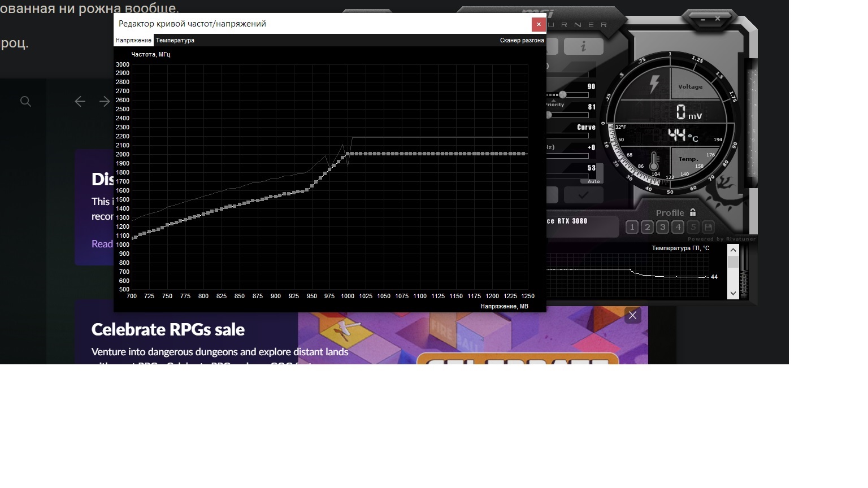The width and height of the screenshot is (868, 488).
Task: Close the curve editor window
Action: pyautogui.click(x=539, y=24)
